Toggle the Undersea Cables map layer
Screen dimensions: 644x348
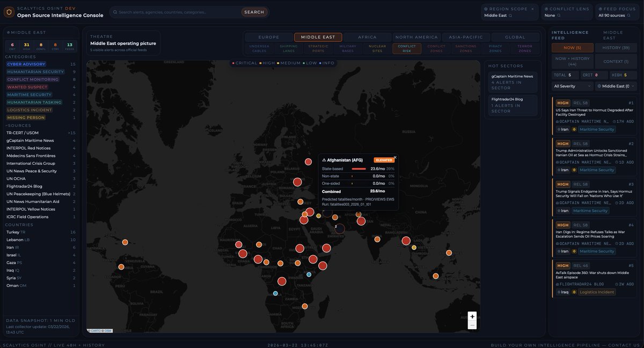pos(259,48)
